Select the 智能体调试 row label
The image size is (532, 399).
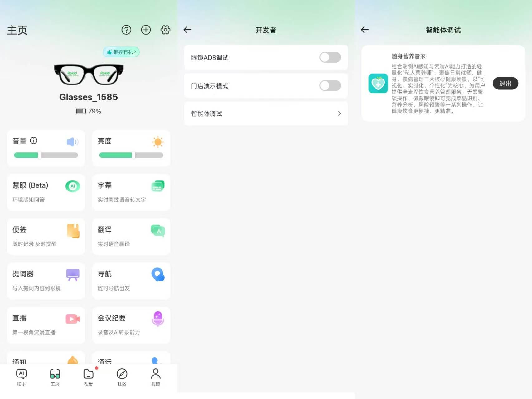(x=206, y=114)
